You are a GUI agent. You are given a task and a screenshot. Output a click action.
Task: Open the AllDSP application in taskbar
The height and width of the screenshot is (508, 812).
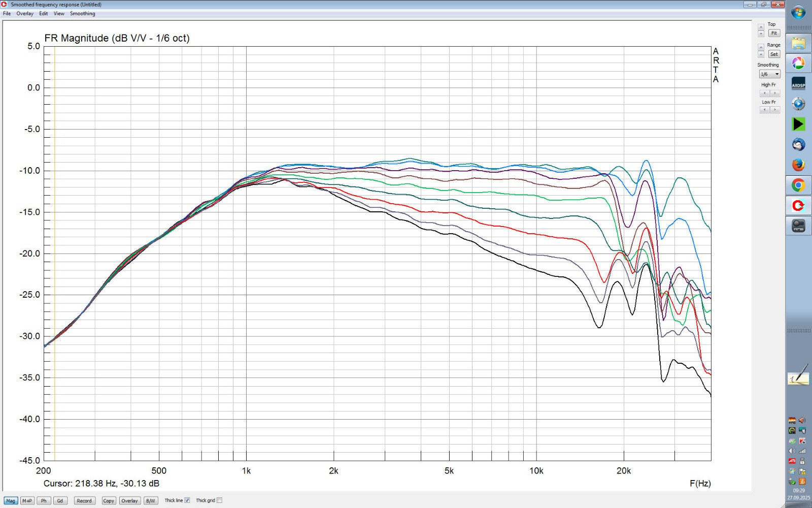pyautogui.click(x=798, y=84)
